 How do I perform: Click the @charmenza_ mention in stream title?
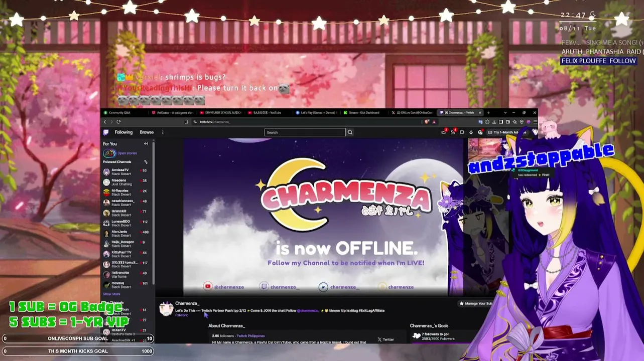(307, 310)
